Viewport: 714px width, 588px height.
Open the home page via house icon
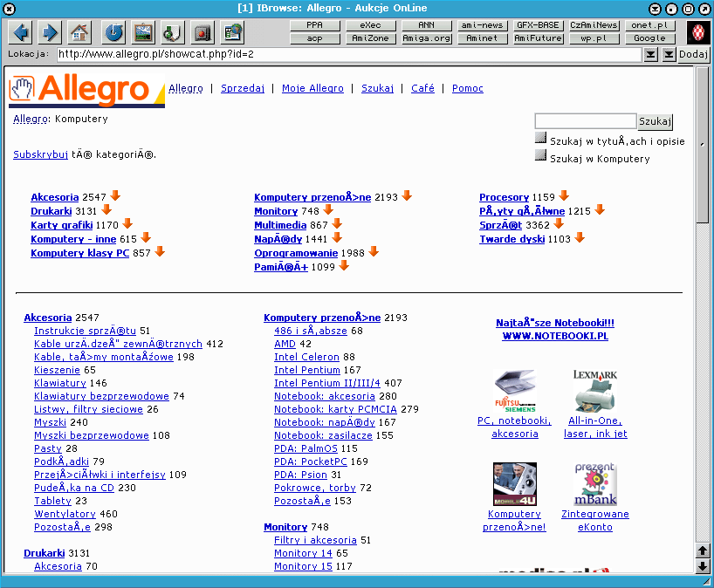pyautogui.click(x=79, y=32)
